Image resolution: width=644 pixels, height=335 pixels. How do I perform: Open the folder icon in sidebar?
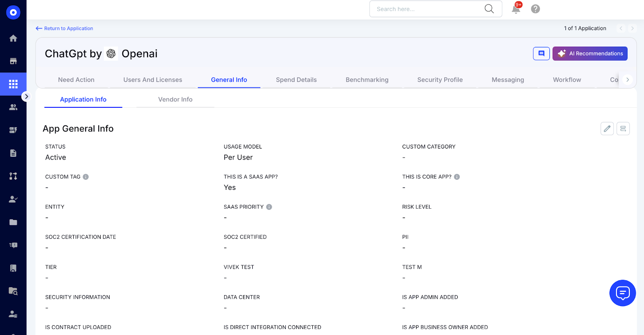13,222
